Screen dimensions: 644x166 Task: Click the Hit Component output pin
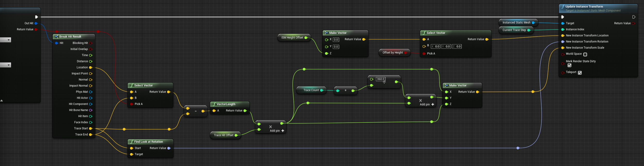(91, 104)
